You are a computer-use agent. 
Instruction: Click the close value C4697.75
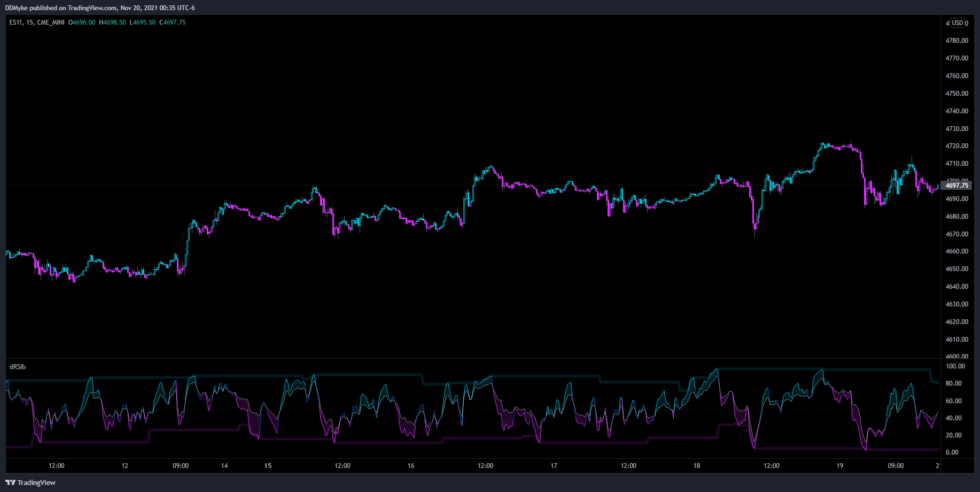[x=173, y=22]
